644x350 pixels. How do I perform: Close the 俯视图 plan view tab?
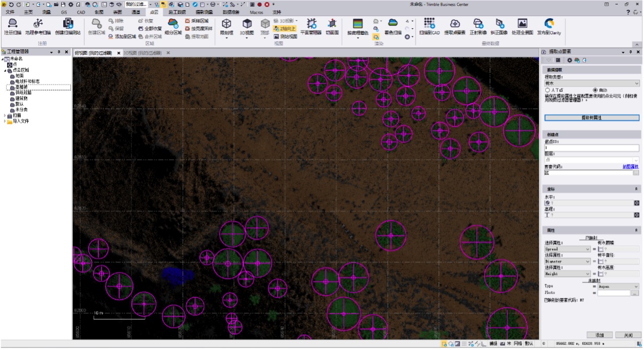[x=119, y=53]
